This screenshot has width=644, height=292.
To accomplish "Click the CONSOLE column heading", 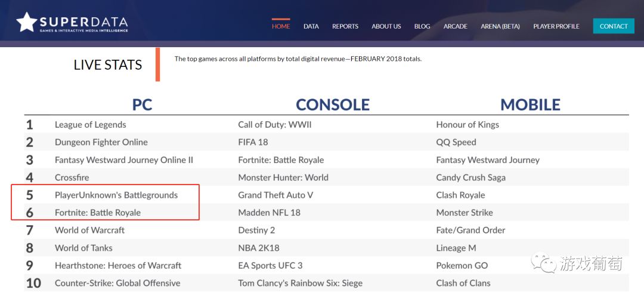I will coord(333,104).
